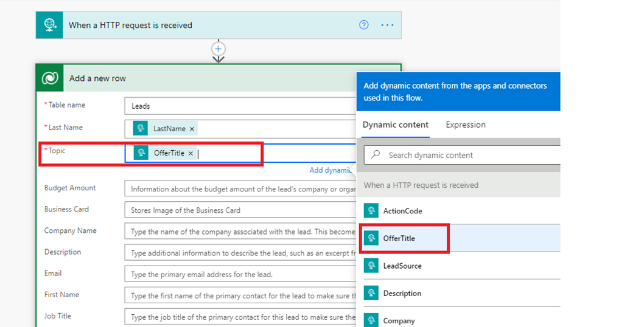Viewport: 644px width, 327px height.
Task: Remove the LastName token
Action: tap(192, 129)
